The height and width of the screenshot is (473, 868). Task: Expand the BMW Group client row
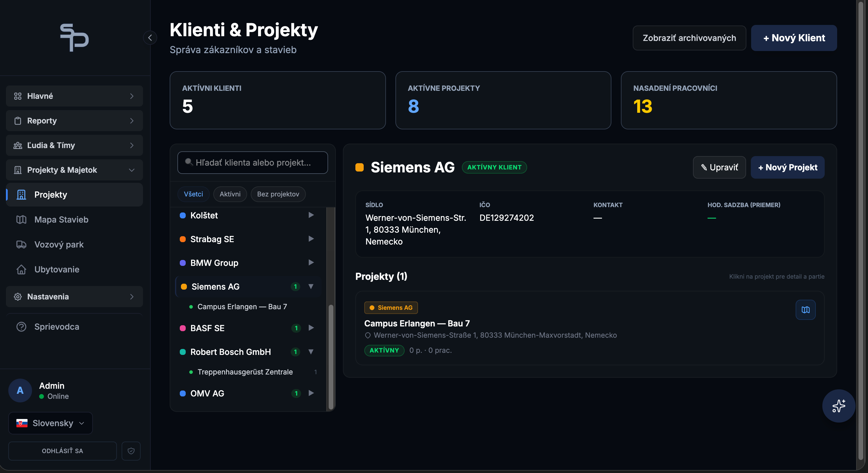pos(311,262)
